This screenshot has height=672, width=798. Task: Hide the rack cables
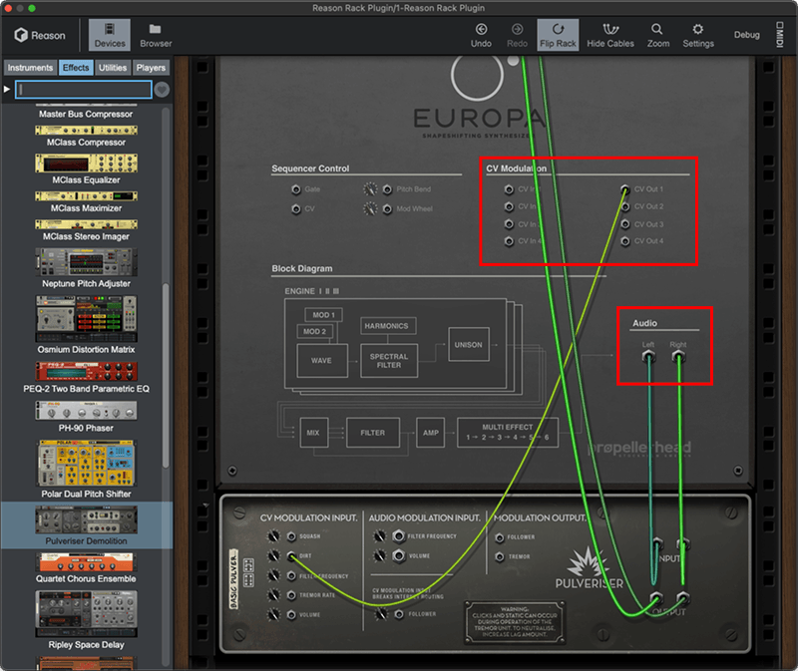click(x=610, y=35)
